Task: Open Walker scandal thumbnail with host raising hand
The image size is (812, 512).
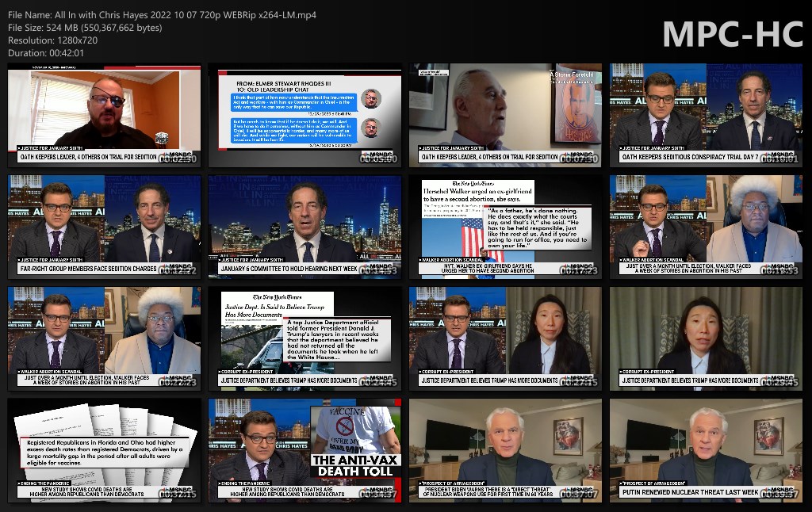Action: pos(706,227)
